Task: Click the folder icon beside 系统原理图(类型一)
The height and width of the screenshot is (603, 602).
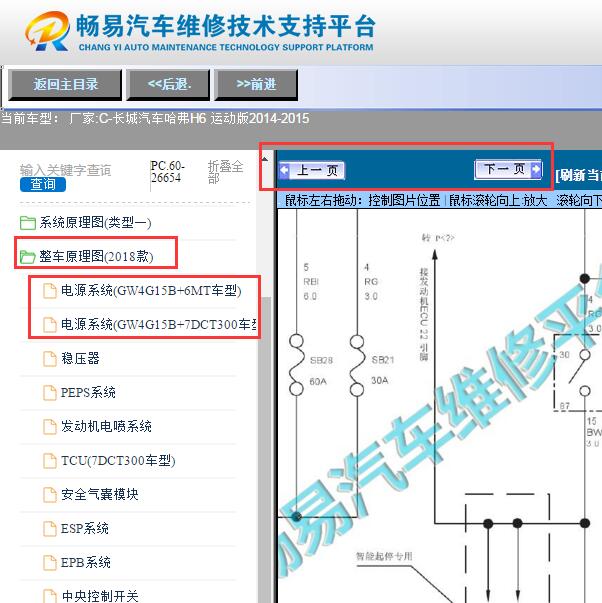Action: tap(28, 223)
